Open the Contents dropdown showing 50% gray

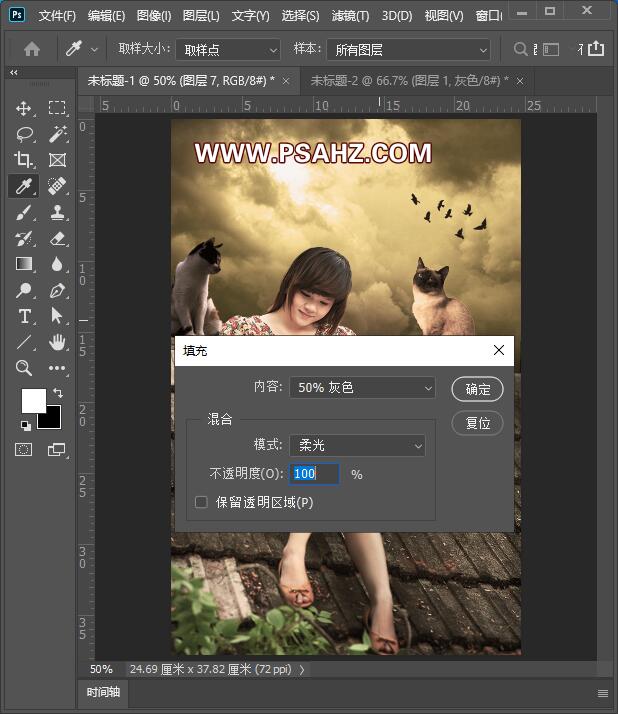point(362,388)
